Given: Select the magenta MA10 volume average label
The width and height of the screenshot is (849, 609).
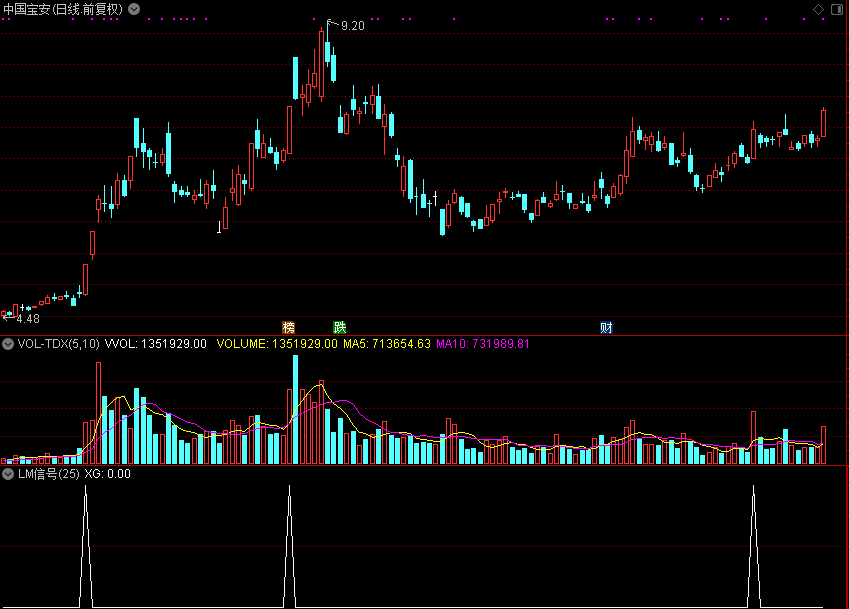Looking at the screenshot, I should coord(482,344).
